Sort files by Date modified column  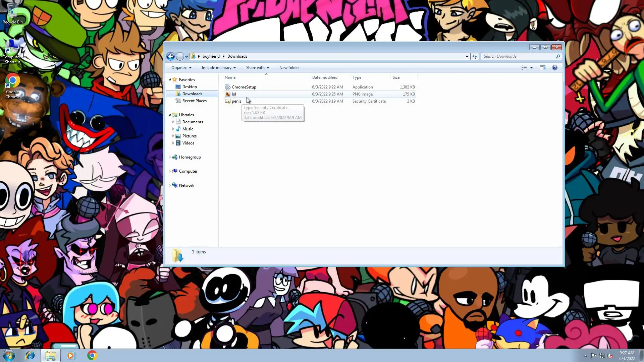[x=325, y=77]
